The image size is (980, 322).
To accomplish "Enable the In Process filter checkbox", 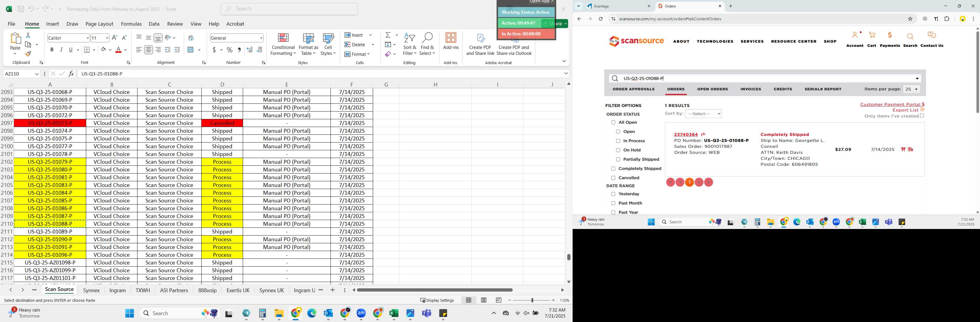I will pyautogui.click(x=618, y=141).
